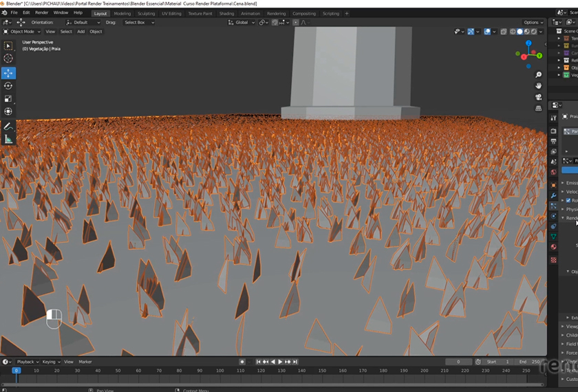Toggle X-ray display in the viewport header

pyautogui.click(x=503, y=32)
